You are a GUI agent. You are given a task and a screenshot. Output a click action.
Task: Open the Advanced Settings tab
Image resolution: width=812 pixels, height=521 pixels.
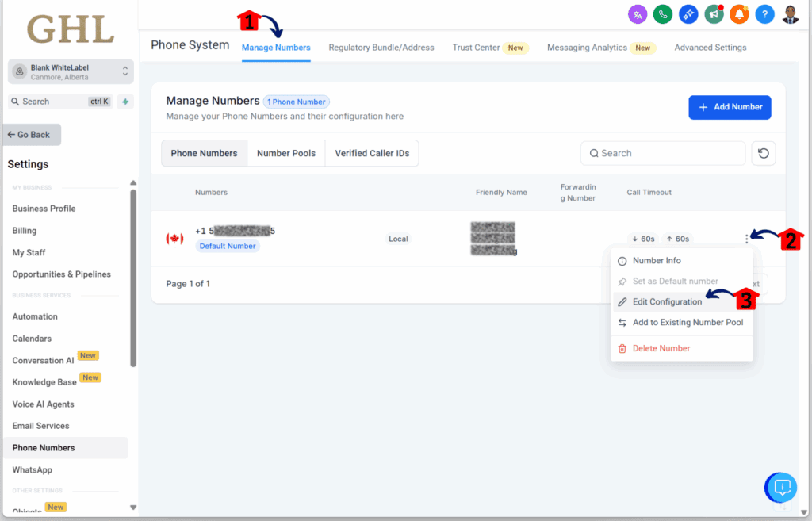[x=710, y=48]
